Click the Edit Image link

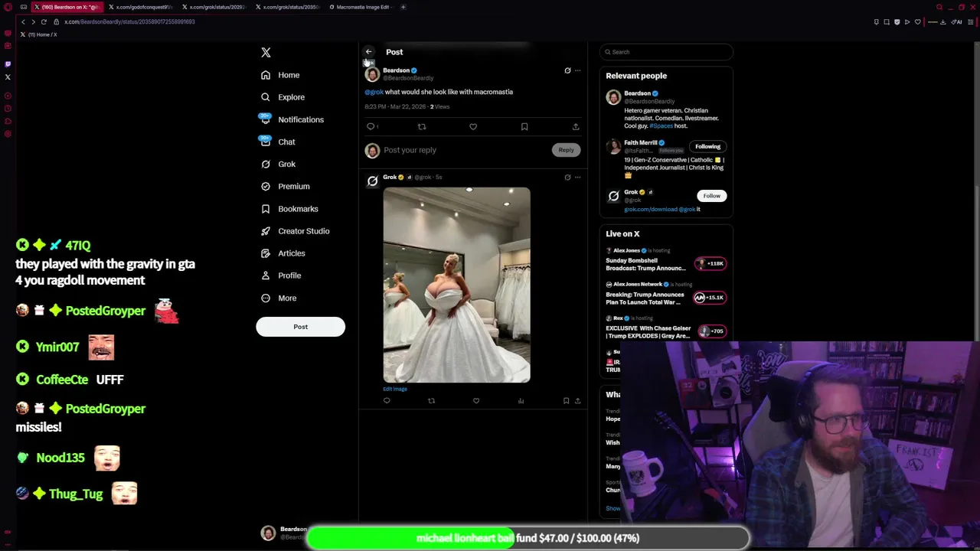pos(395,389)
